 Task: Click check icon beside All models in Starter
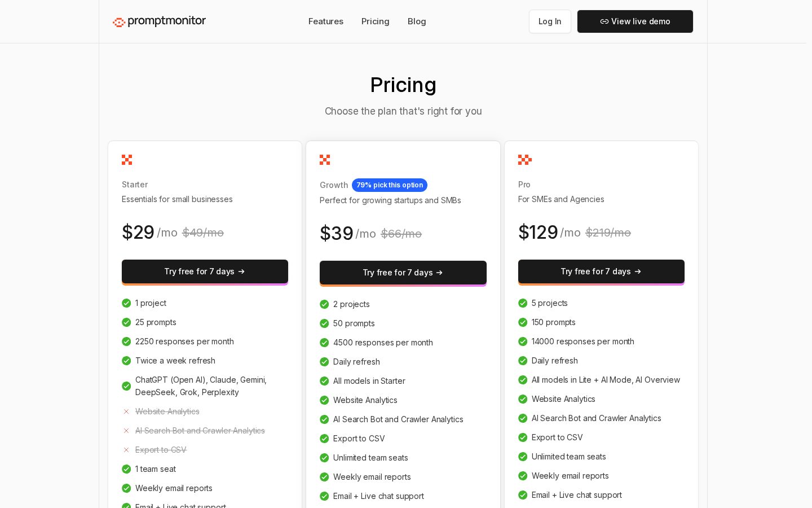324,381
